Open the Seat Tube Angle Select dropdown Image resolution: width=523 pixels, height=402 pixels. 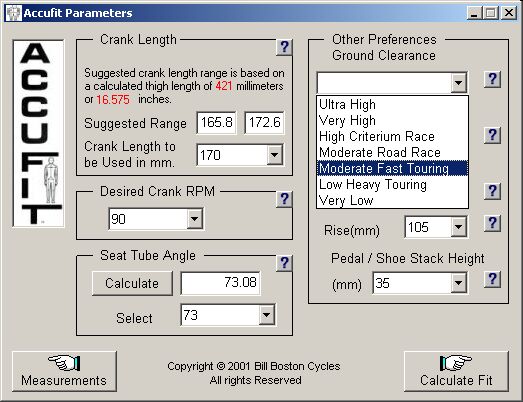267,315
